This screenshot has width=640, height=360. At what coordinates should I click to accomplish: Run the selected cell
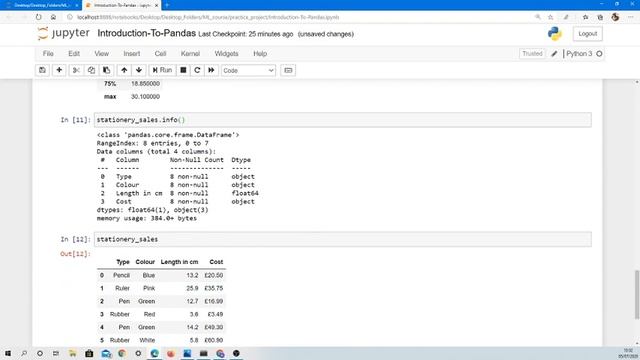tap(162, 70)
